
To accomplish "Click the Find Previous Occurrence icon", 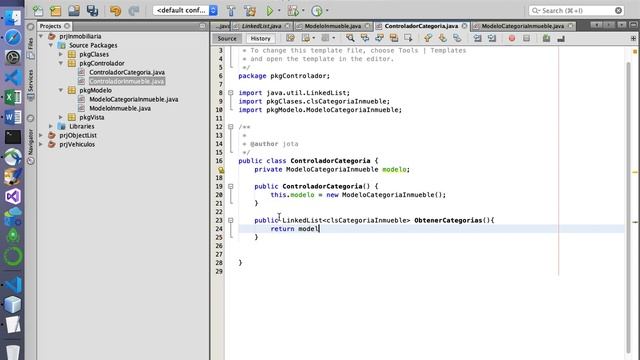I will [364, 38].
